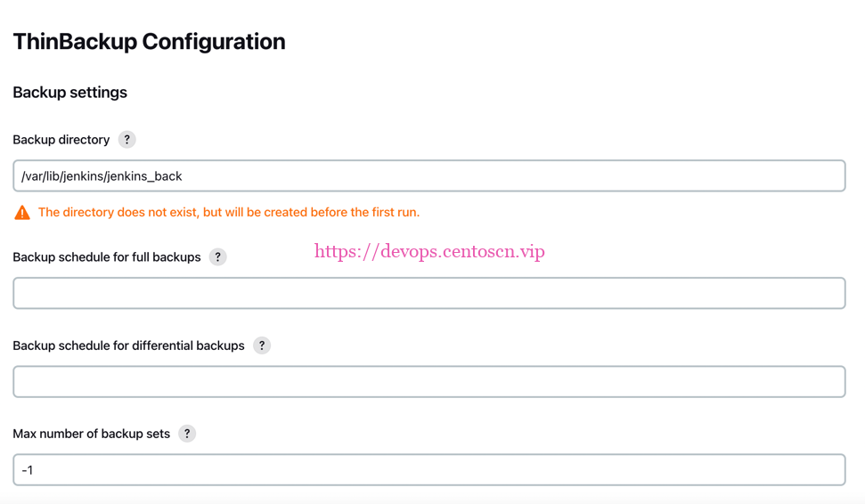
Task: Focus the Max number of backup sets field
Action: click(428, 470)
